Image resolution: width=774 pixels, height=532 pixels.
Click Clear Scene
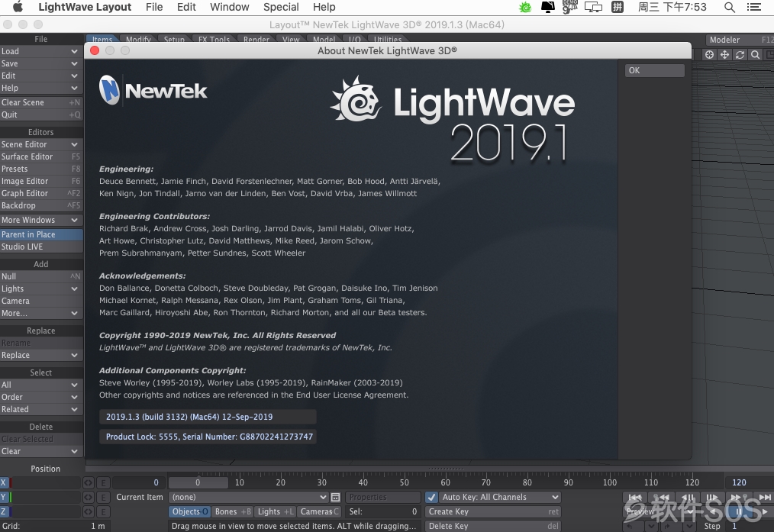click(41, 102)
